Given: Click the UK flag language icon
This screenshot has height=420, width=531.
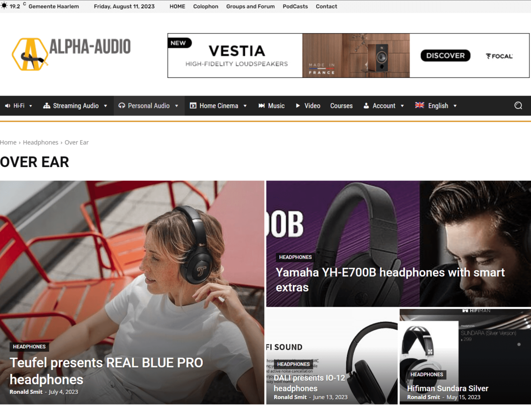Looking at the screenshot, I should tap(419, 105).
